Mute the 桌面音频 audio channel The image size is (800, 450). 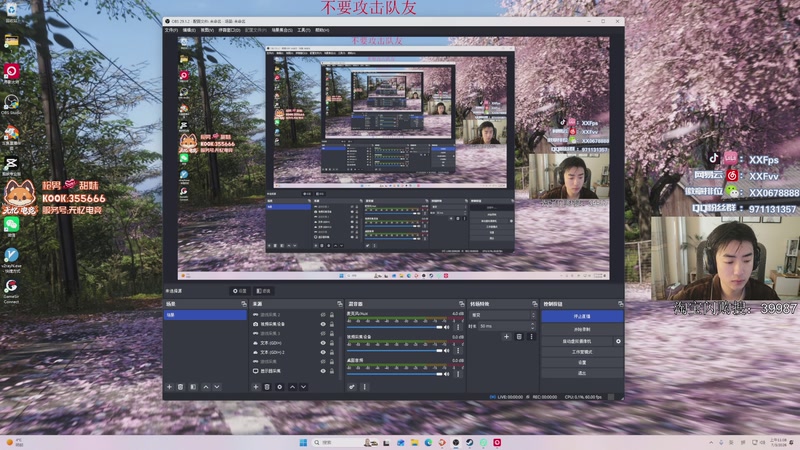coord(447,374)
